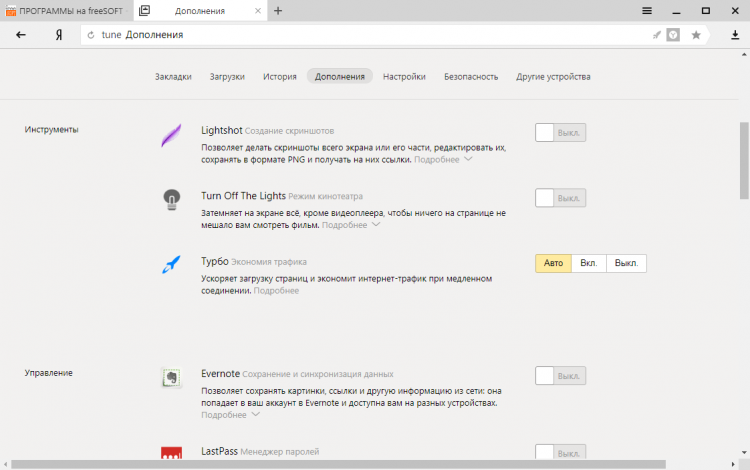Open the История tab
The width and height of the screenshot is (750, 470).
tap(280, 77)
